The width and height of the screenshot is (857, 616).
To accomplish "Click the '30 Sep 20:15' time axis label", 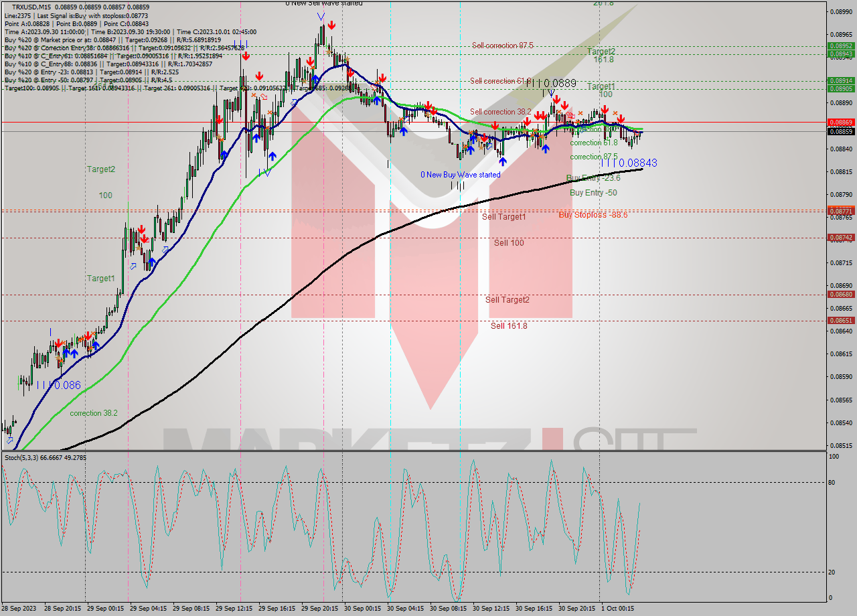I will tap(576, 609).
